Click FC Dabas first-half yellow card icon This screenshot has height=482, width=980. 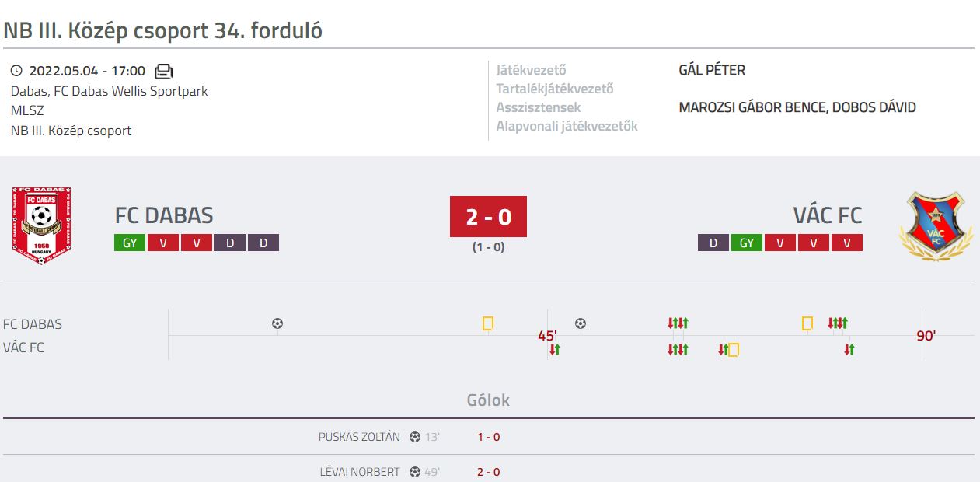pos(488,323)
